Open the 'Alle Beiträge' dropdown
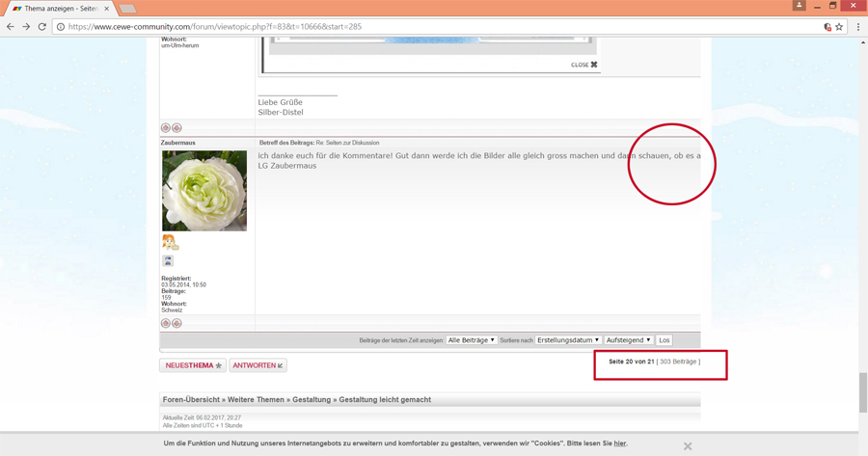The height and width of the screenshot is (456, 868). click(471, 340)
